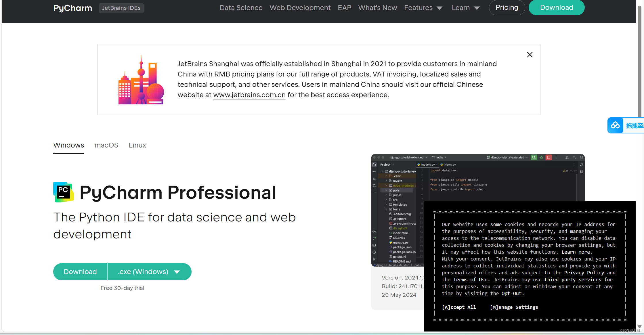
Task: Switch to the macOS tab
Action: click(x=106, y=145)
